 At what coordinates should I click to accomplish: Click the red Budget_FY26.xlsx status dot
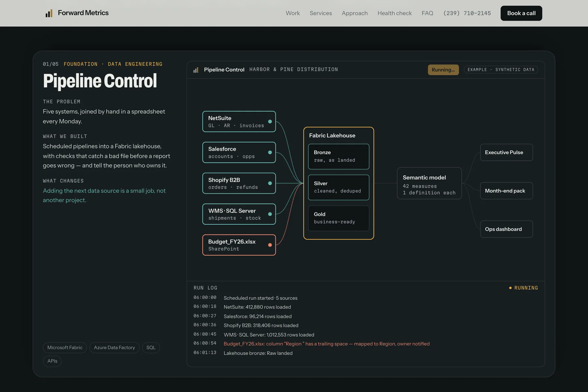coord(270,245)
